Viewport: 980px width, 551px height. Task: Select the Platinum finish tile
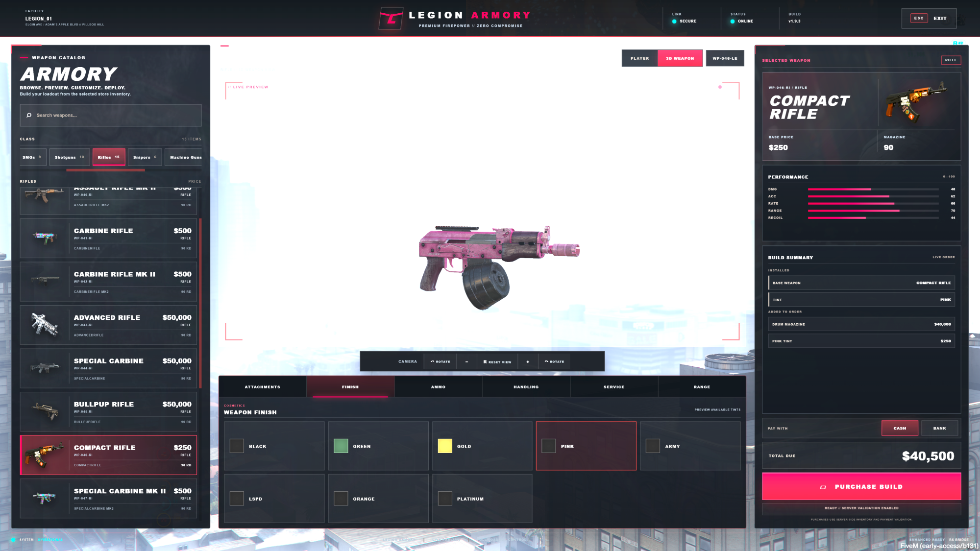point(482,498)
